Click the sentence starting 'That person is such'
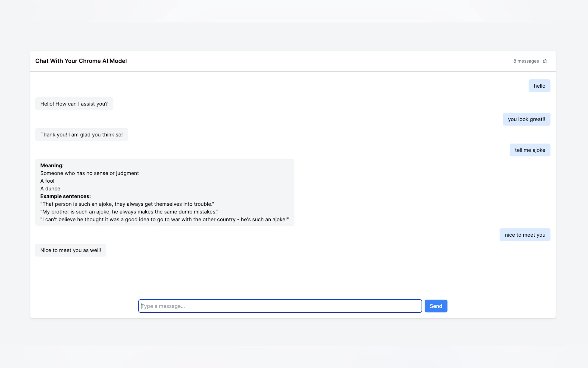Viewport: 588px width, 368px height. point(127,204)
